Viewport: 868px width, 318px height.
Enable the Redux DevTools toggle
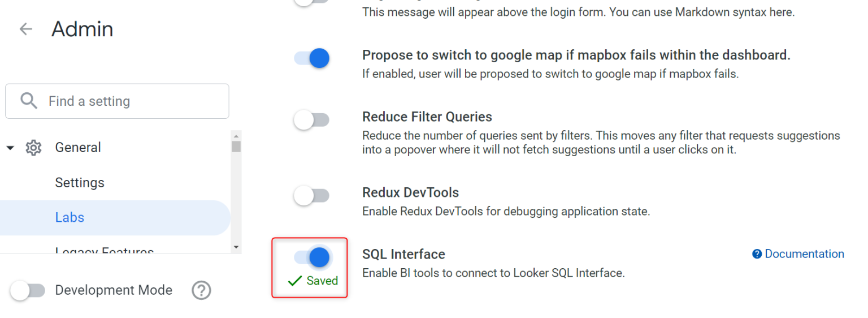311,196
